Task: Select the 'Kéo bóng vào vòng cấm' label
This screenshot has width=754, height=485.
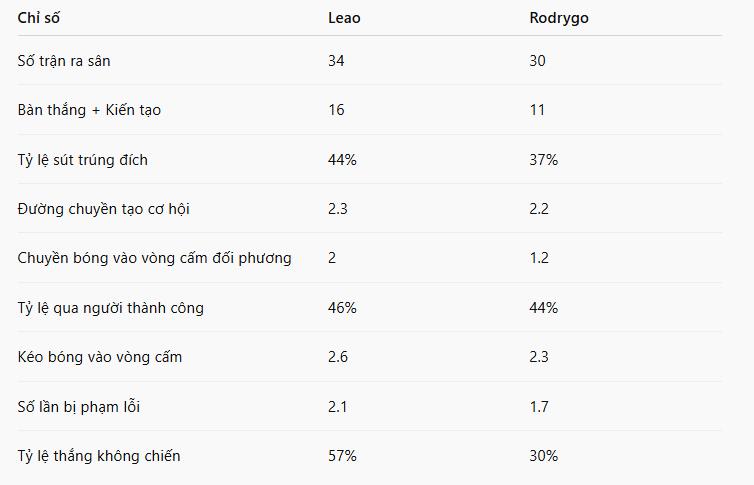Action: (x=100, y=357)
